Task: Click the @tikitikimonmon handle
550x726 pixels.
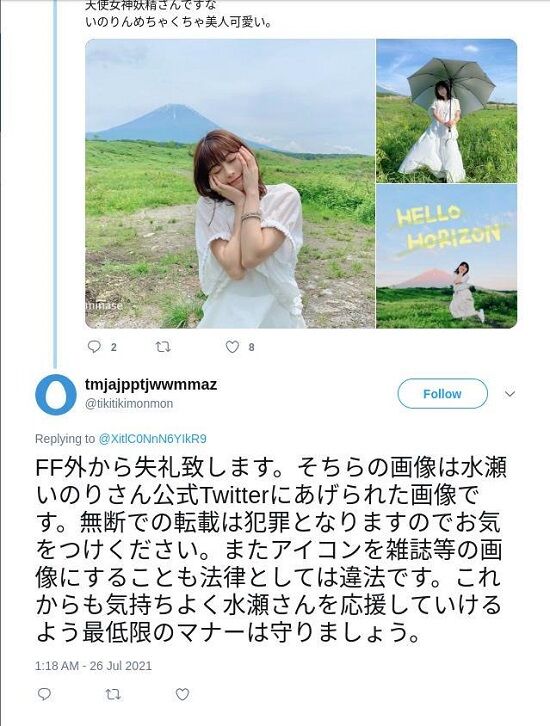Action: click(x=129, y=404)
